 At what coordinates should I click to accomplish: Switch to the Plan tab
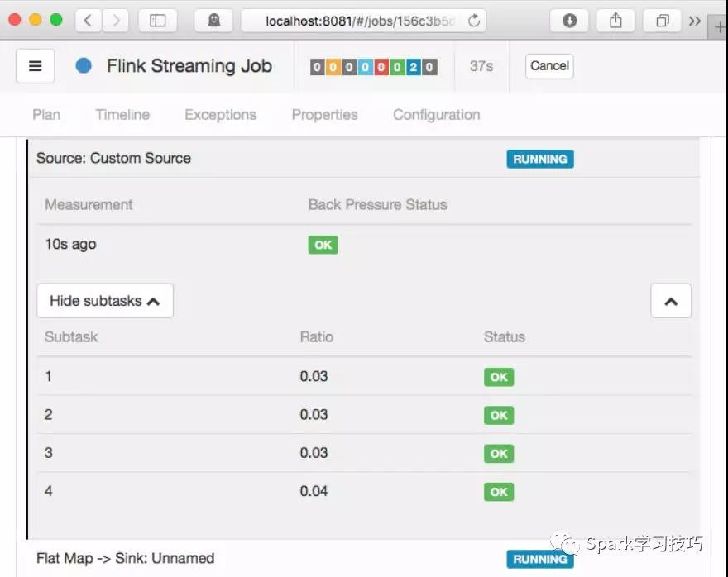click(x=46, y=115)
